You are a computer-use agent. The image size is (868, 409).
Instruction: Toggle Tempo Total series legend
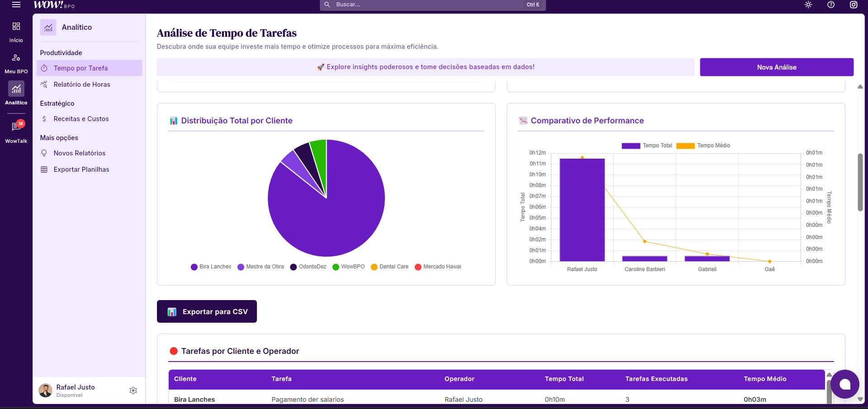tap(647, 146)
